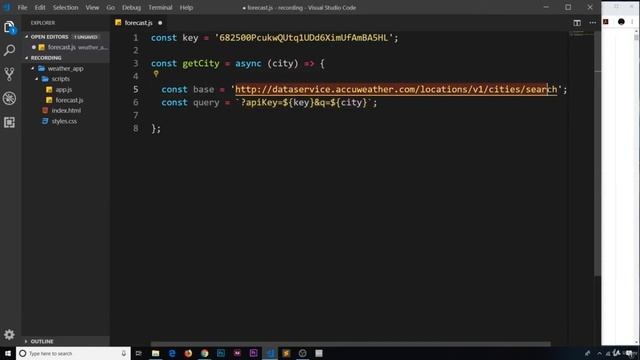Open Premiere Pro from the taskbar

(253, 353)
